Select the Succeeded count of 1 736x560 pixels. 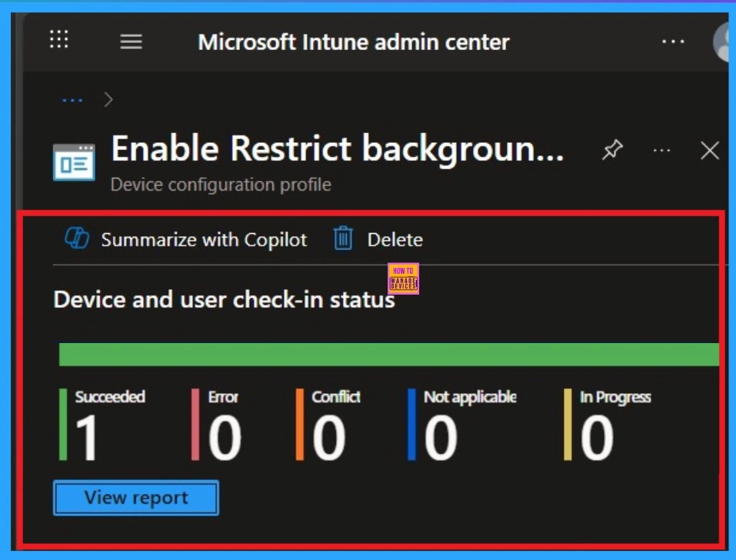(87, 438)
